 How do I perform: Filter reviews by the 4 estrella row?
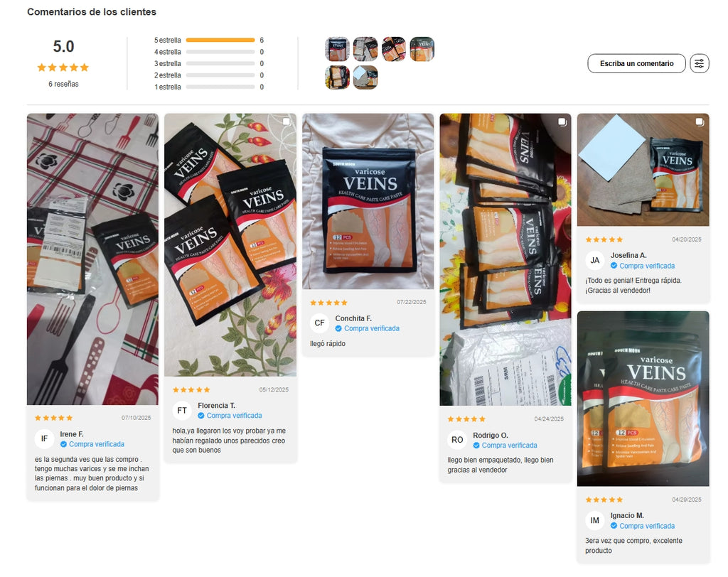209,52
